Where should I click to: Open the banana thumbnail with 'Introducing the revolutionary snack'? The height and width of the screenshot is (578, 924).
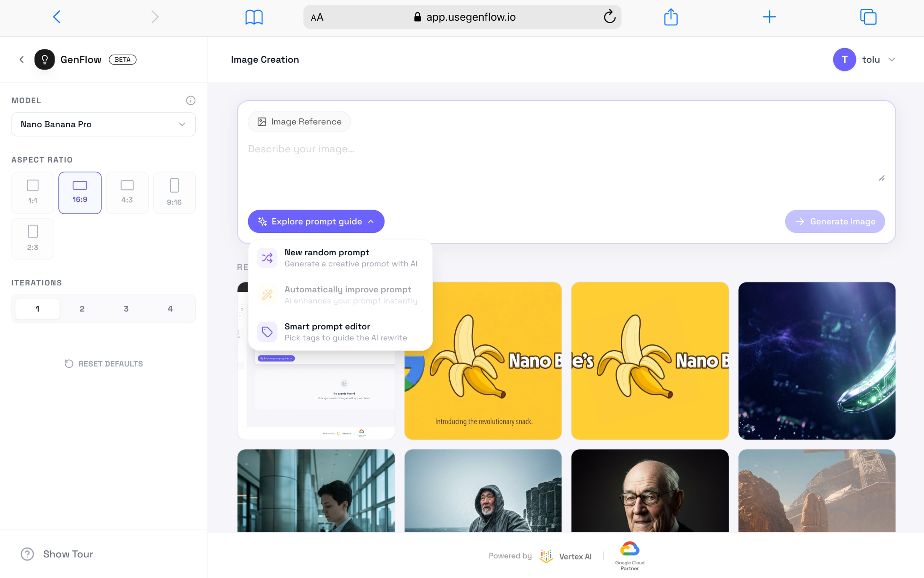coord(483,360)
